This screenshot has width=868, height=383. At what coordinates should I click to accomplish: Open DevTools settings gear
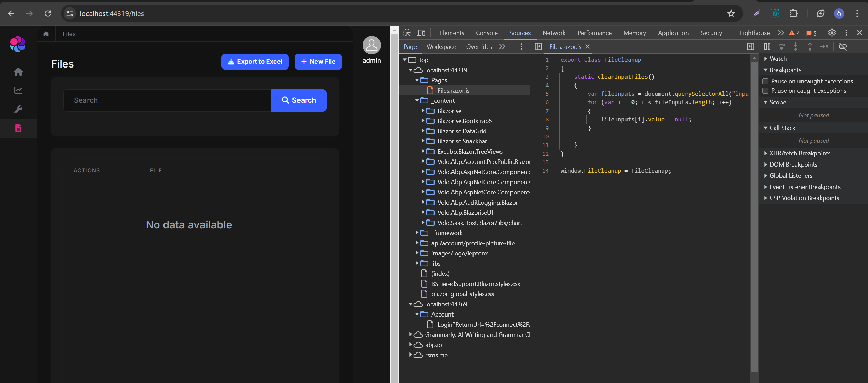[x=832, y=33]
